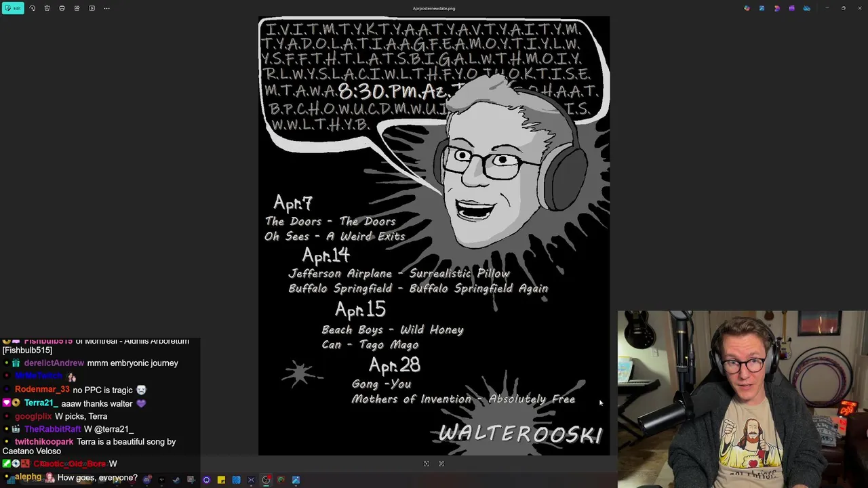The height and width of the screenshot is (488, 868).
Task: Click 'Mothers of Invention - Absolutely Free' line
Action: point(463,399)
